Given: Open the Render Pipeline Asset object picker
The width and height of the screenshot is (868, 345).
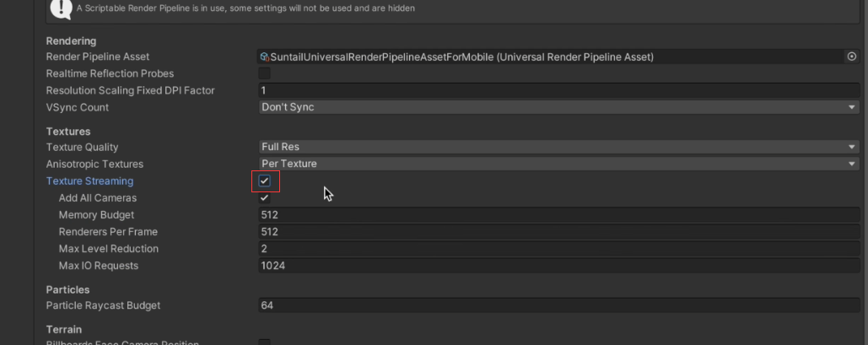Looking at the screenshot, I should pyautogui.click(x=852, y=57).
